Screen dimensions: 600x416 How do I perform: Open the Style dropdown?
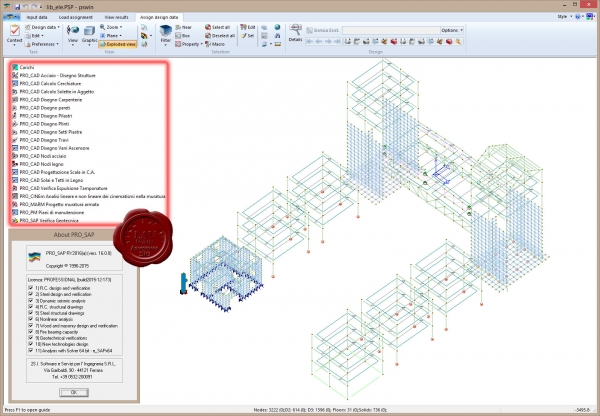(565, 17)
